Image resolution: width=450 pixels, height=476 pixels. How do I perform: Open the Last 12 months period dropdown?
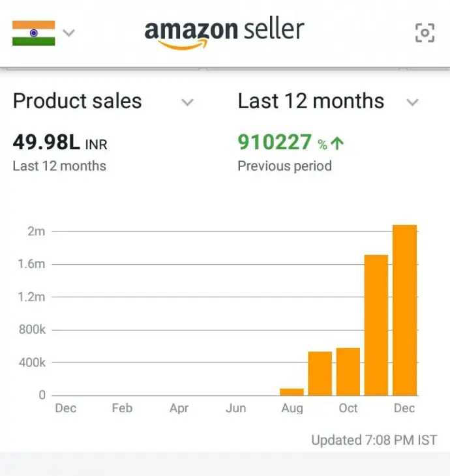click(x=328, y=101)
